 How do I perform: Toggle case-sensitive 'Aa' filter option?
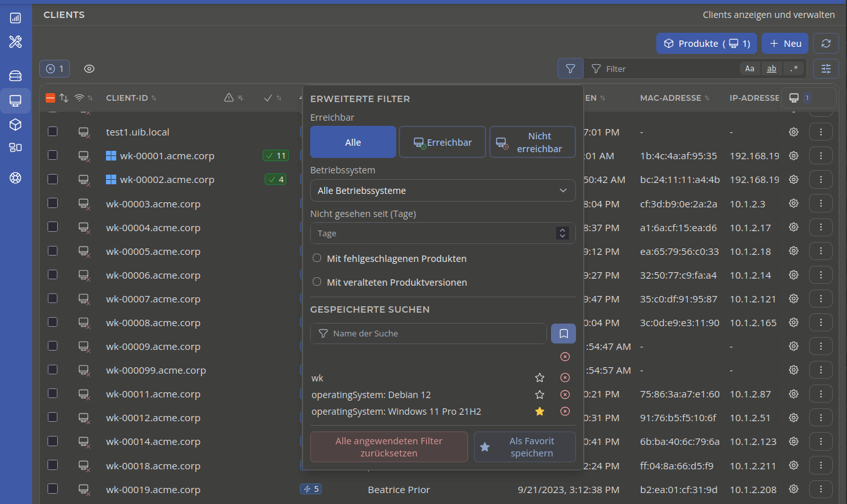(750, 69)
